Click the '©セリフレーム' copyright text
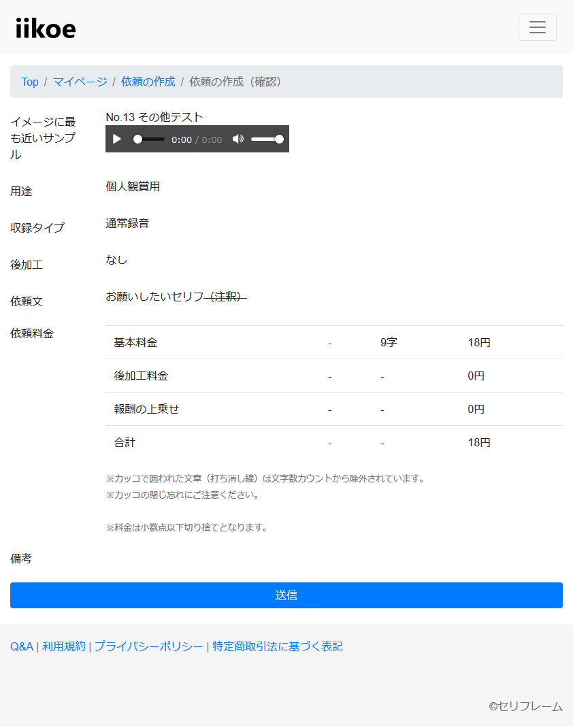Viewport: 573px width, 728px height. (525, 706)
